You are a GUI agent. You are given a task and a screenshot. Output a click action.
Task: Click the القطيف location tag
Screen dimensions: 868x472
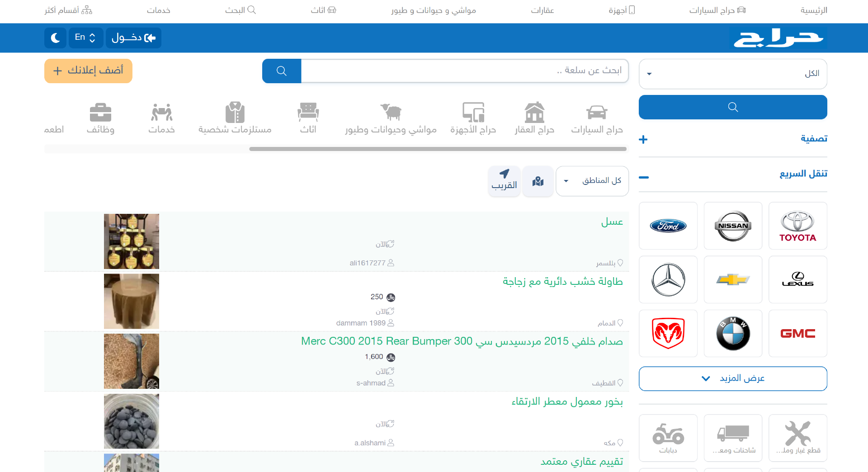(x=608, y=383)
